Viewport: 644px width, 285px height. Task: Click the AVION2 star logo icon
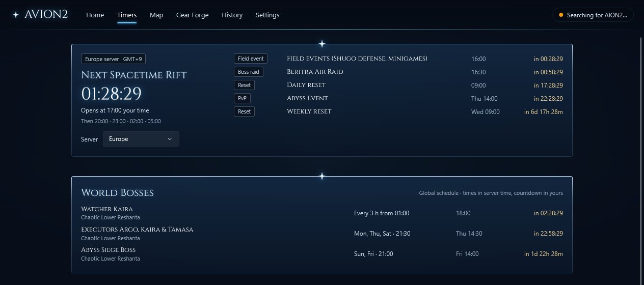pyautogui.click(x=16, y=15)
